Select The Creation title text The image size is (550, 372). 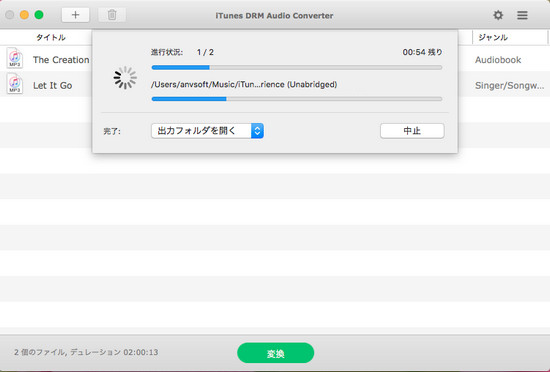point(61,60)
